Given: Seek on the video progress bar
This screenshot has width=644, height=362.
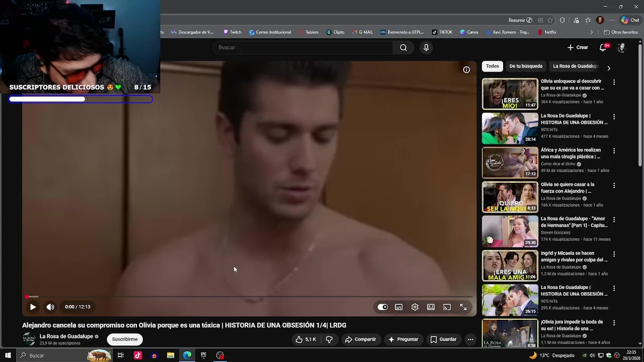Looking at the screenshot, I should (249, 297).
